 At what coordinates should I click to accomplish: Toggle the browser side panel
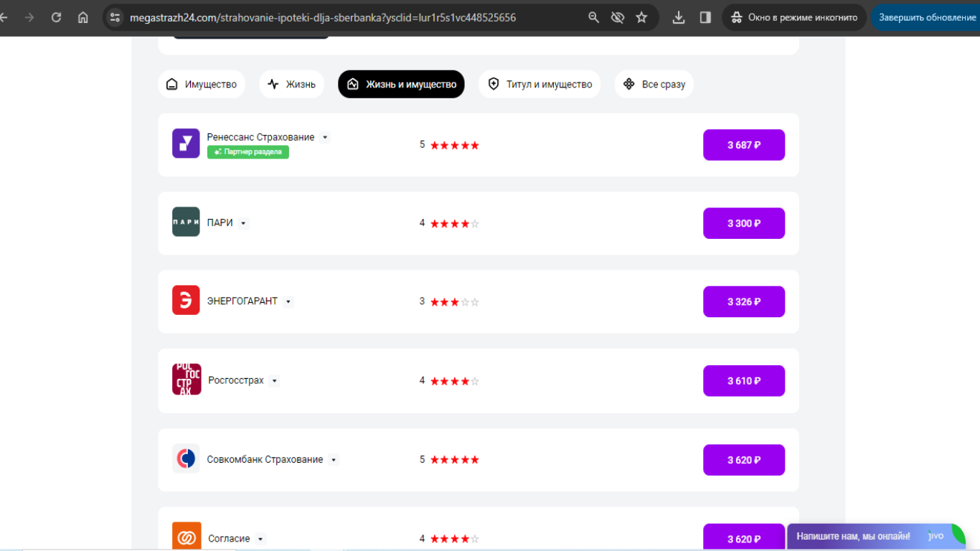coord(705,17)
